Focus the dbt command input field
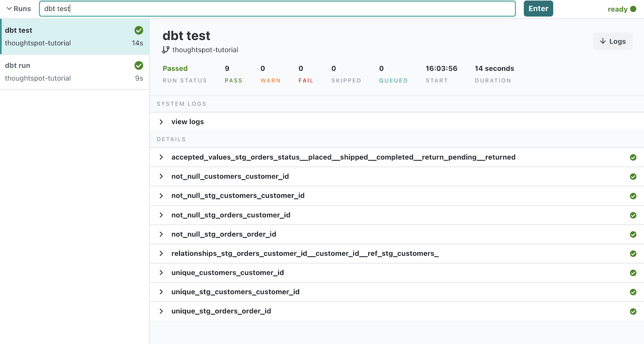This screenshot has height=344, width=644. [277, 8]
